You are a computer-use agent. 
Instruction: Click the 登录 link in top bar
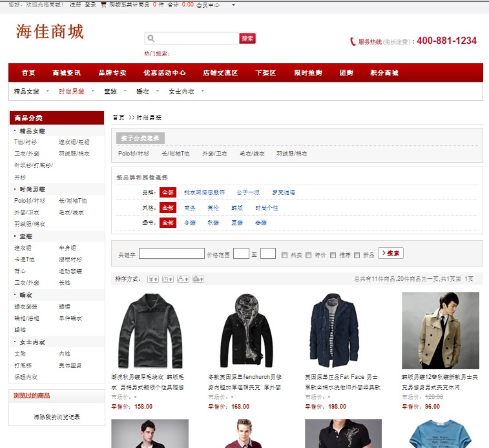click(90, 5)
